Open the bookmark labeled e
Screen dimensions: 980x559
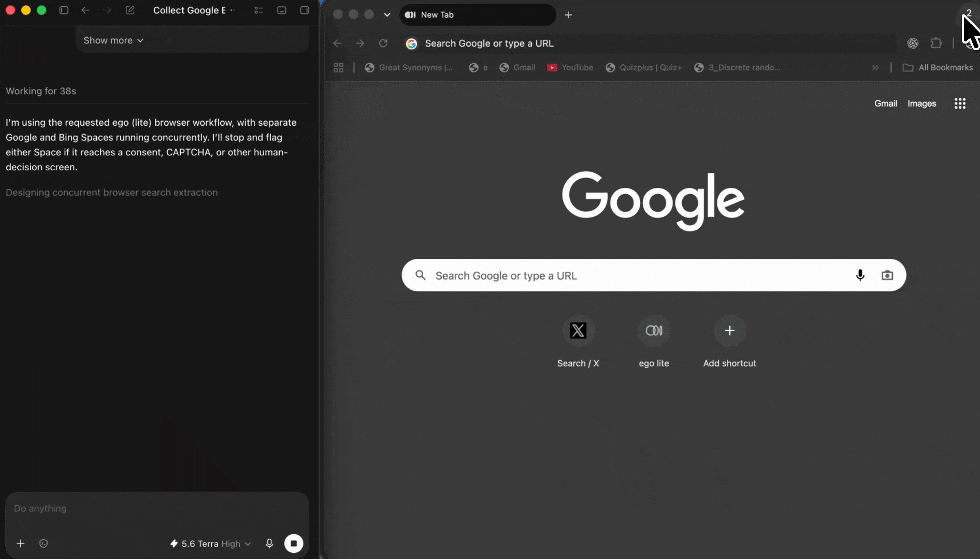coord(478,68)
